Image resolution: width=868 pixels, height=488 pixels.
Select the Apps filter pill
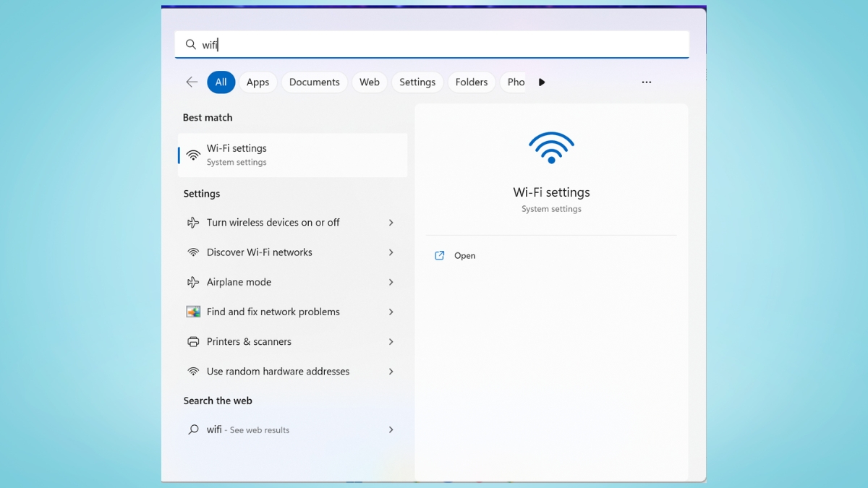[258, 82]
